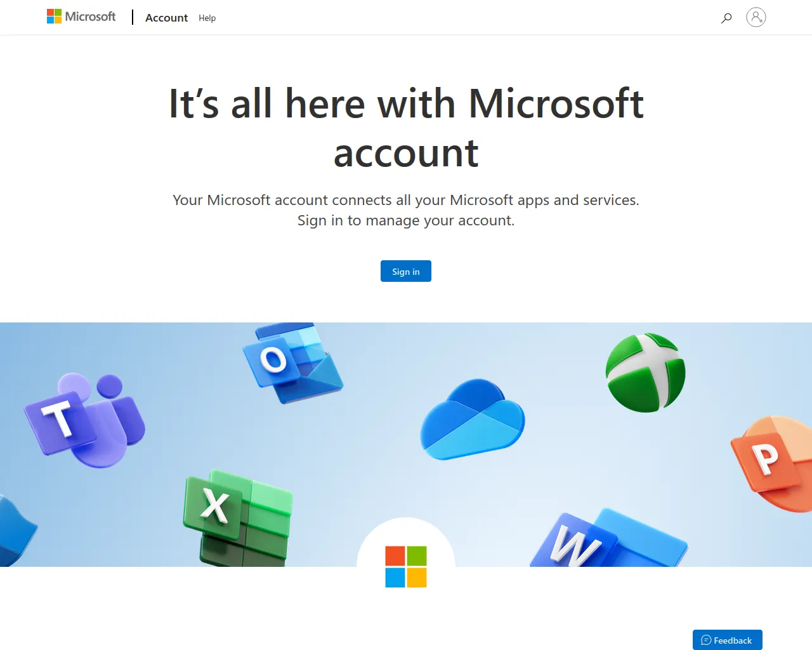Open the Account menu item

pos(167,18)
